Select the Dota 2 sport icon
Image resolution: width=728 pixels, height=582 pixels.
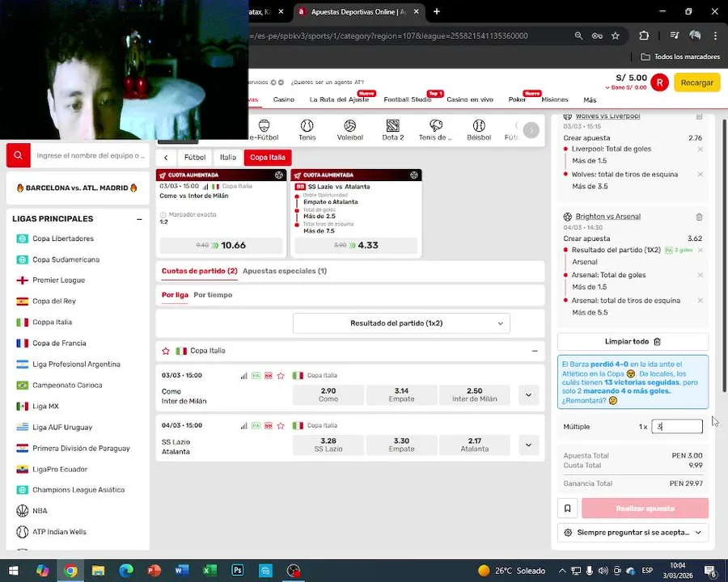click(x=393, y=130)
